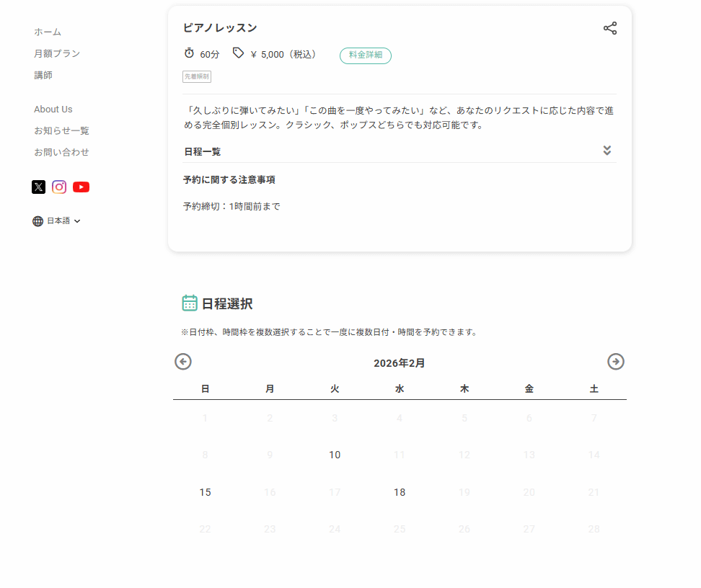The width and height of the screenshot is (701, 588).
Task: Open 月額プラン in the sidebar
Action: (57, 53)
